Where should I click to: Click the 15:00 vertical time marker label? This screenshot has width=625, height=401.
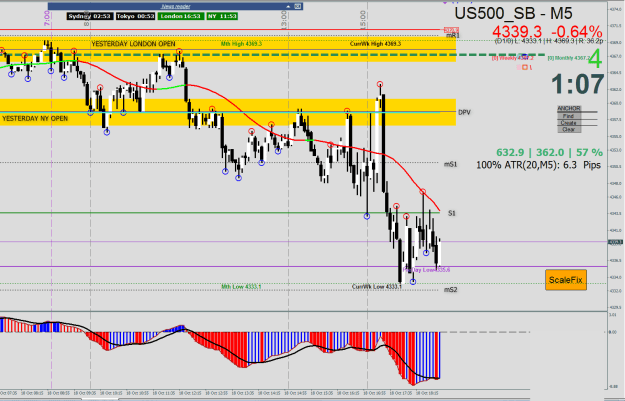pos(362,18)
